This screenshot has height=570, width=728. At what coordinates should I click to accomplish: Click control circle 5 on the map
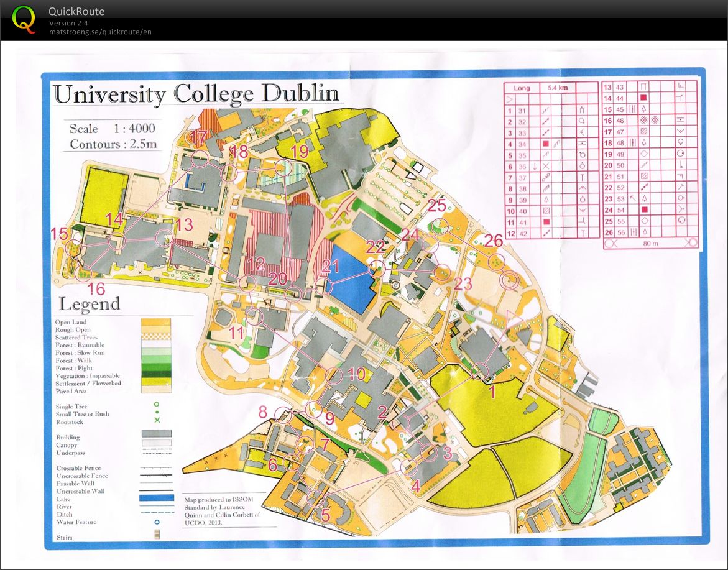[x=316, y=499]
